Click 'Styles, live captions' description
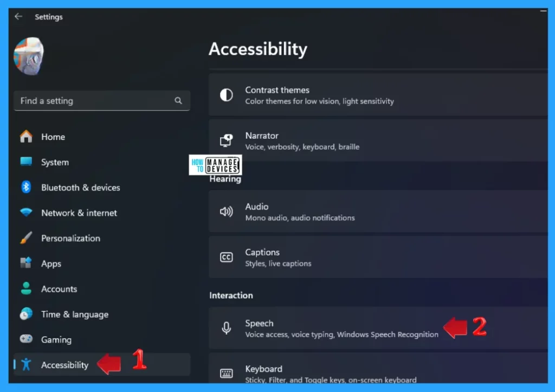 click(x=278, y=264)
